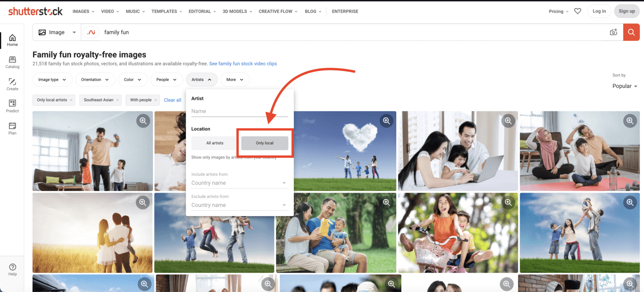Click the Sign up button

click(x=626, y=11)
